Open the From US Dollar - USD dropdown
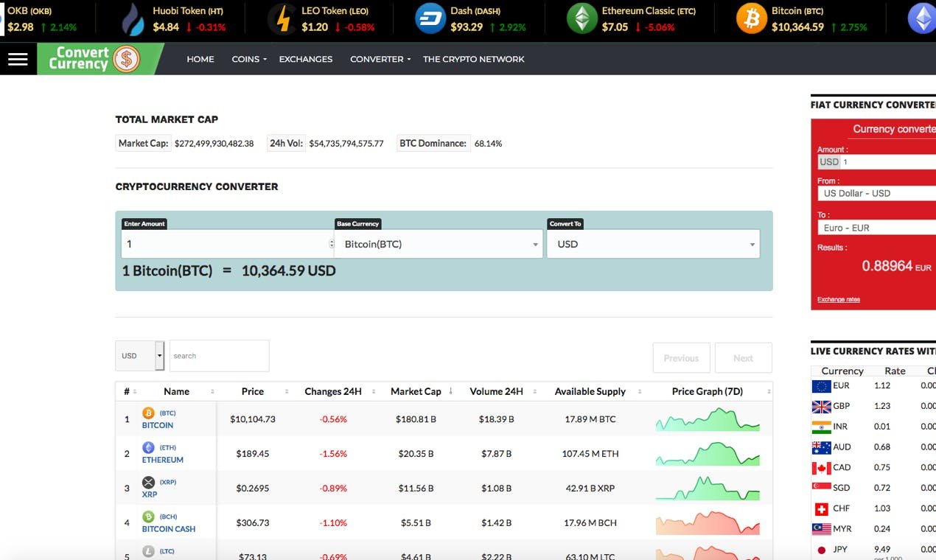The height and width of the screenshot is (560, 936). 876,193
